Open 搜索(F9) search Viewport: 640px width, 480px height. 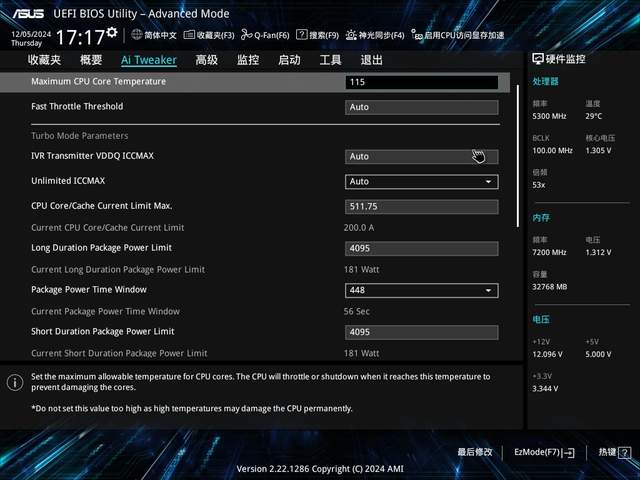click(318, 35)
